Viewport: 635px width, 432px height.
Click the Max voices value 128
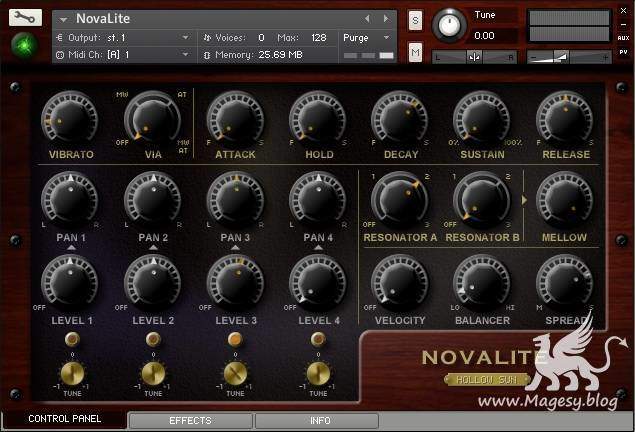tap(319, 38)
